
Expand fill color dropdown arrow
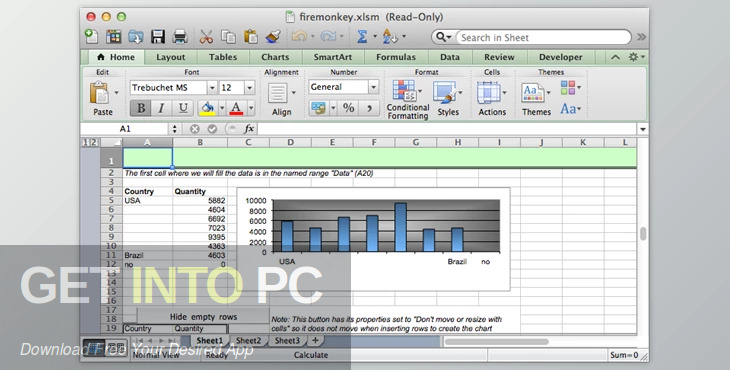click(222, 108)
